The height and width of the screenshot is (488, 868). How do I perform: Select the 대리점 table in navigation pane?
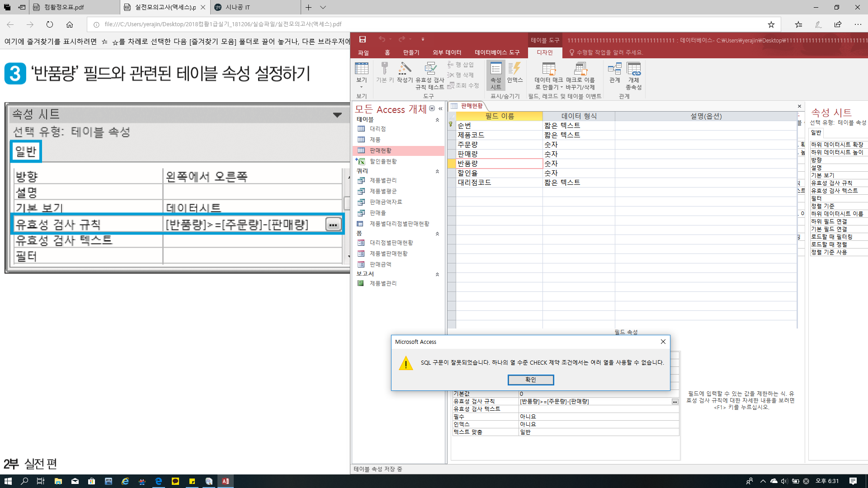(x=377, y=129)
